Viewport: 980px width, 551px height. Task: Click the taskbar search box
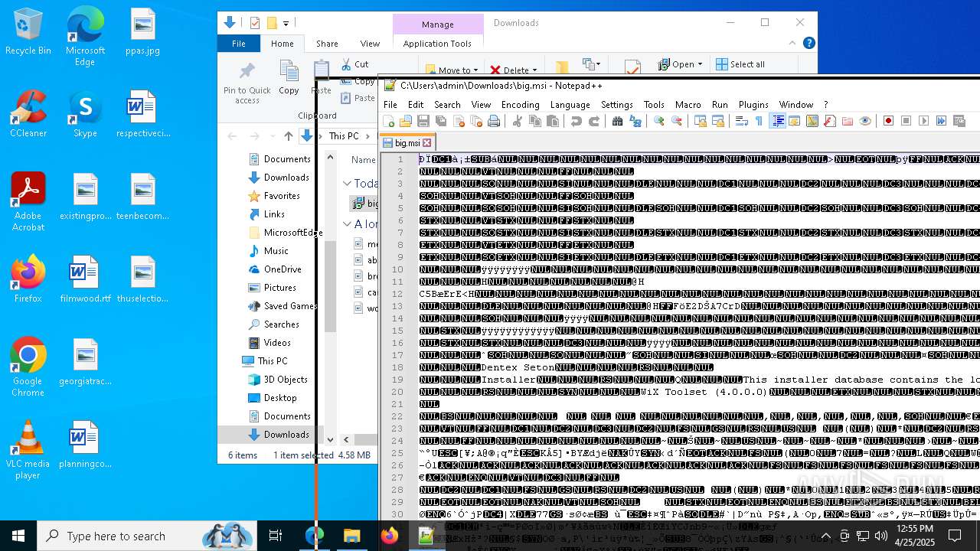click(146, 536)
